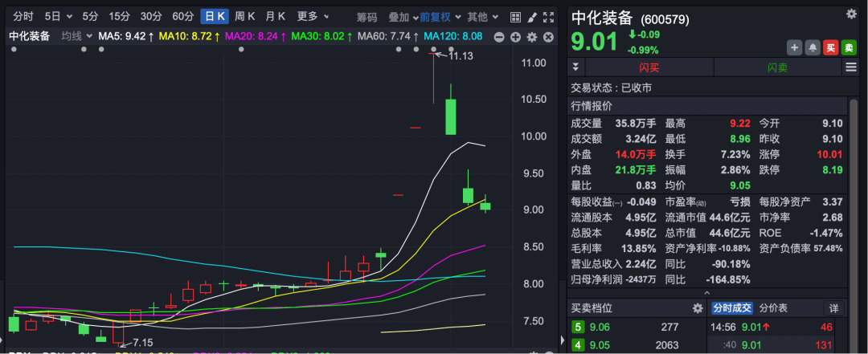The height and width of the screenshot is (354, 868).
Task: Click the 详 details button
Action: pos(833,308)
